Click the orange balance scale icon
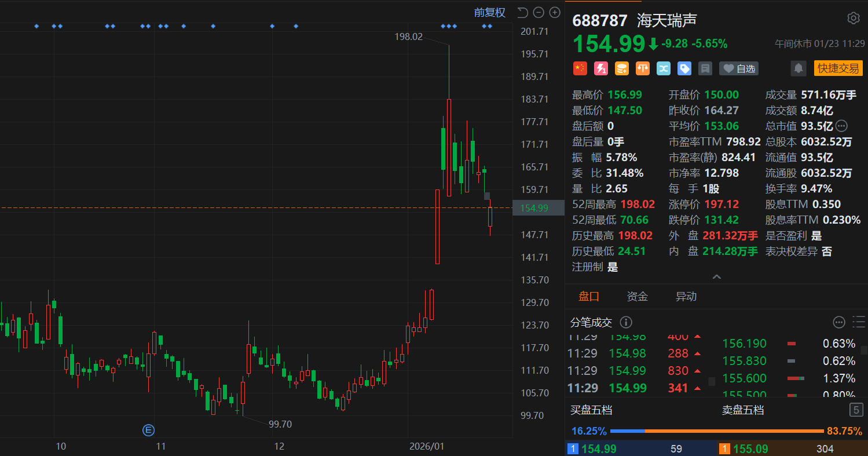 643,68
